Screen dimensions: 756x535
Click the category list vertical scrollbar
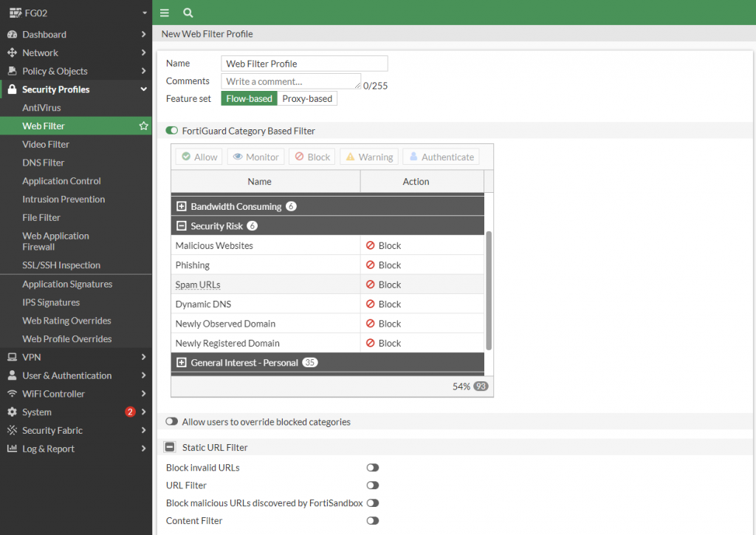coord(488,290)
